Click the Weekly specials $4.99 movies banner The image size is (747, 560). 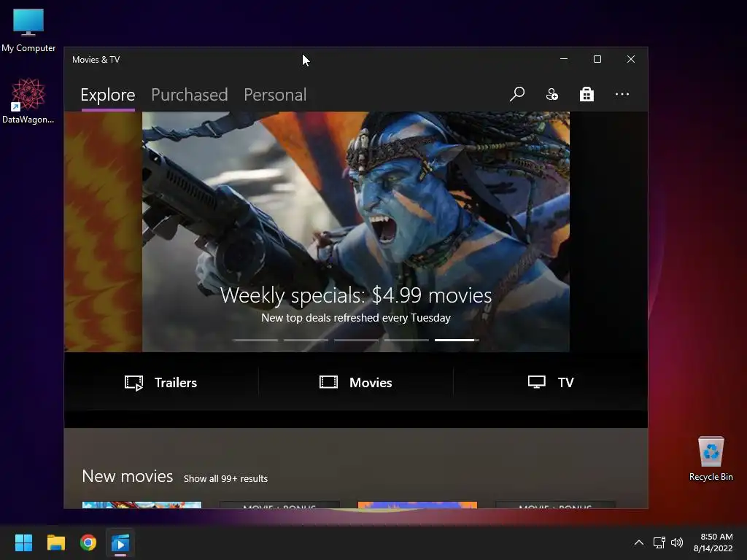click(355, 232)
